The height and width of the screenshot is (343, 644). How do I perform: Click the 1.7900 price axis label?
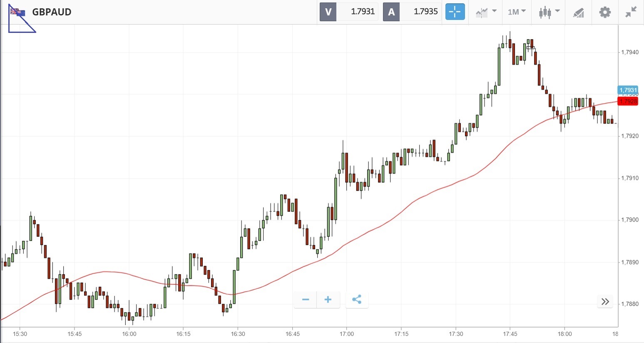pyautogui.click(x=630, y=220)
